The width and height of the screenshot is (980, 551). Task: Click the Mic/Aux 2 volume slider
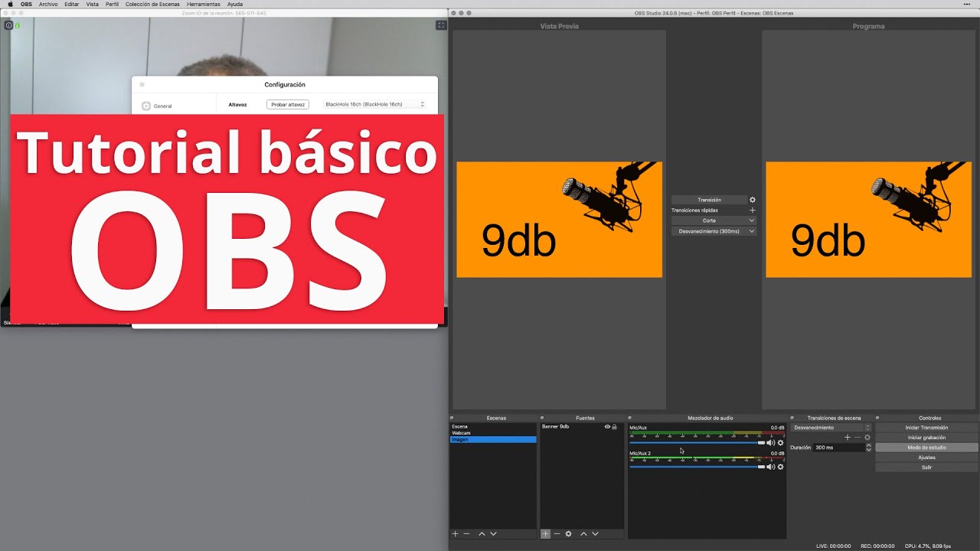click(697, 467)
